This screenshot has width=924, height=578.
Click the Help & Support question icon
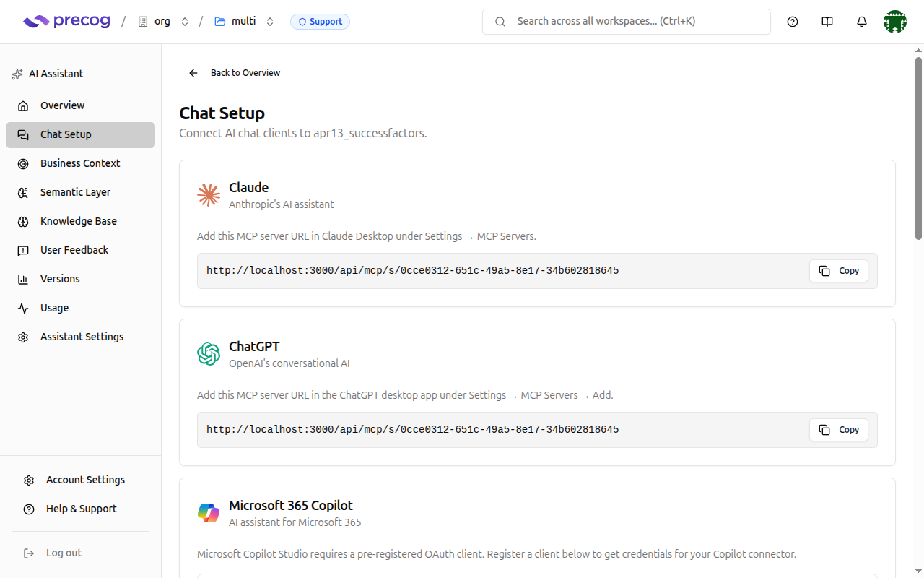(29, 509)
